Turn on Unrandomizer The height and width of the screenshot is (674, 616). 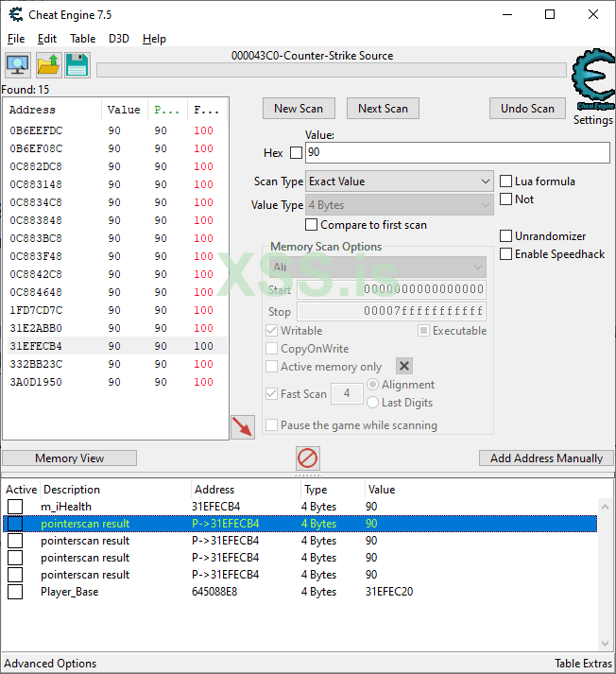(505, 236)
